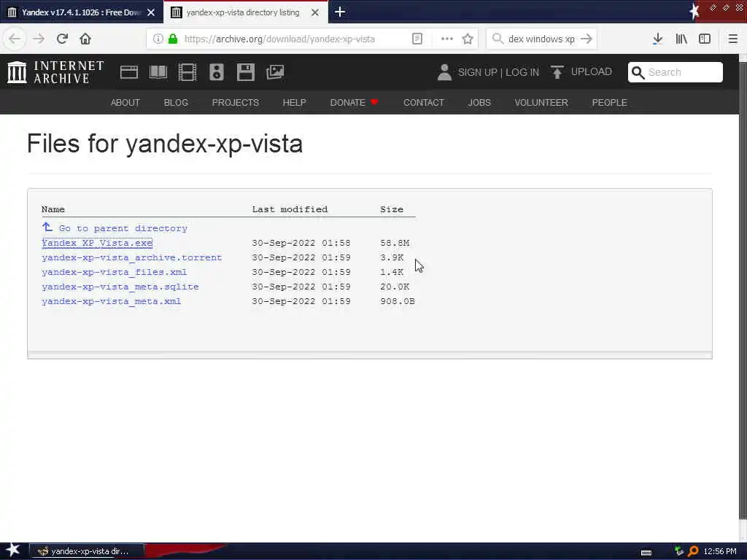The height and width of the screenshot is (560, 747).
Task: Reload the current page
Action: point(62,39)
